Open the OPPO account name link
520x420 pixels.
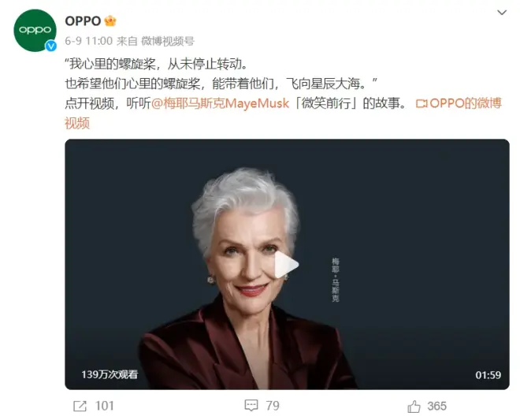[x=83, y=21]
